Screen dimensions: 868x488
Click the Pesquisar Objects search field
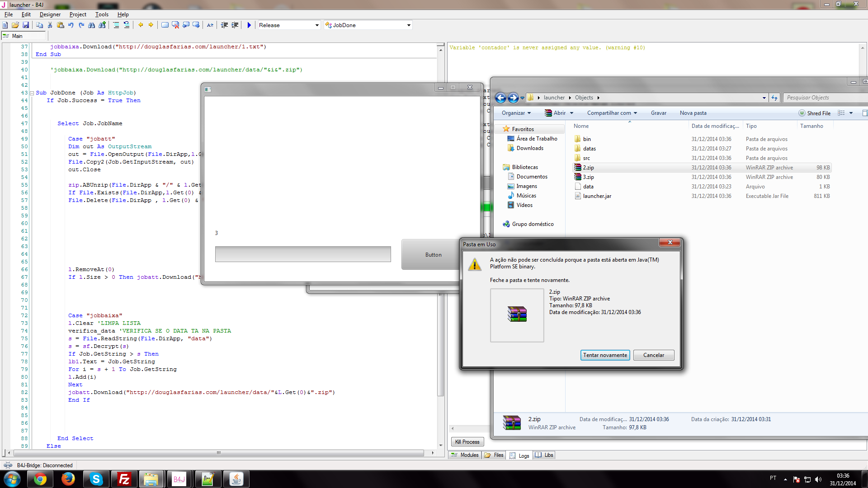click(823, 98)
